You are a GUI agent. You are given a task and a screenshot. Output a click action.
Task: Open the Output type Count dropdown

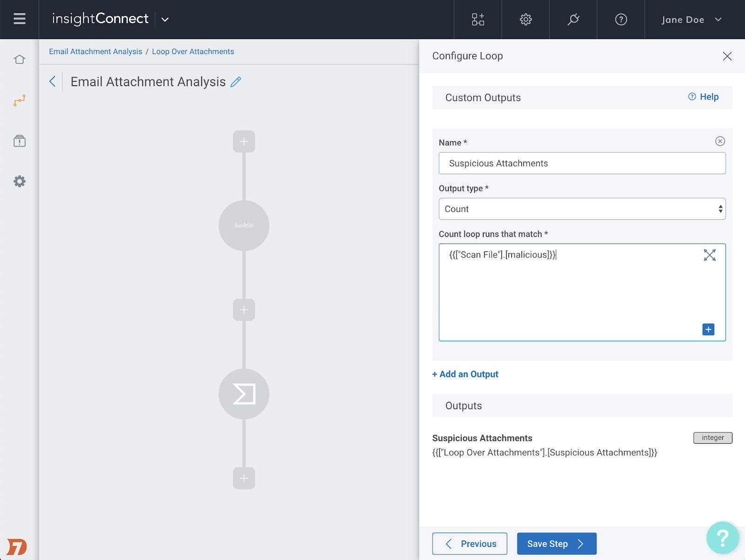(x=582, y=209)
